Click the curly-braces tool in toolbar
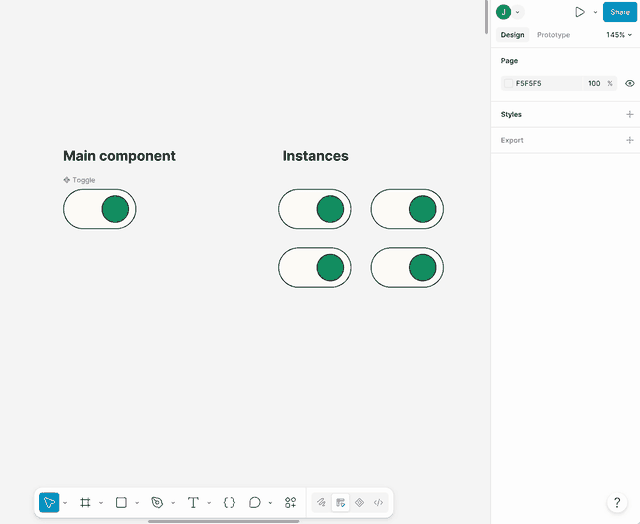Screen dimensions: 640x524 point(229,502)
